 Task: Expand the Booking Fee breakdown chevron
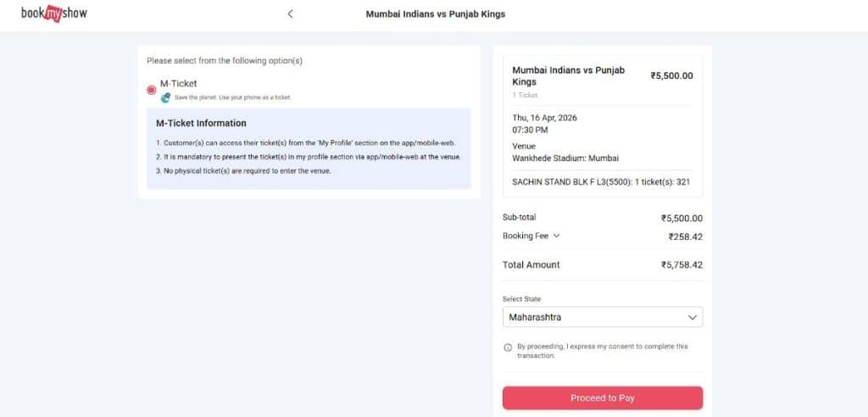[x=556, y=236]
